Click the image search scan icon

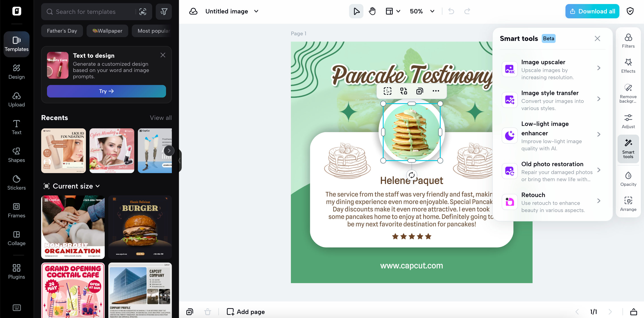(143, 11)
